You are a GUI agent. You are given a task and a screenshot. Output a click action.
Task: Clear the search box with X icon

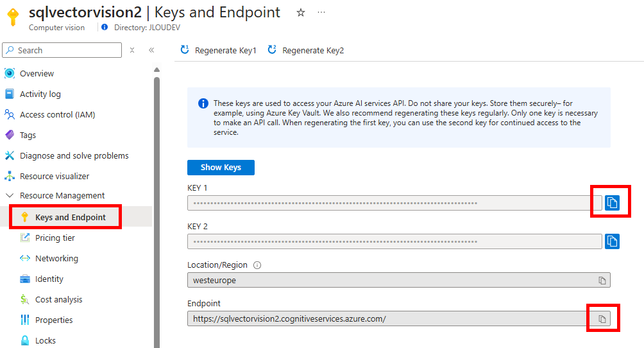coord(132,50)
